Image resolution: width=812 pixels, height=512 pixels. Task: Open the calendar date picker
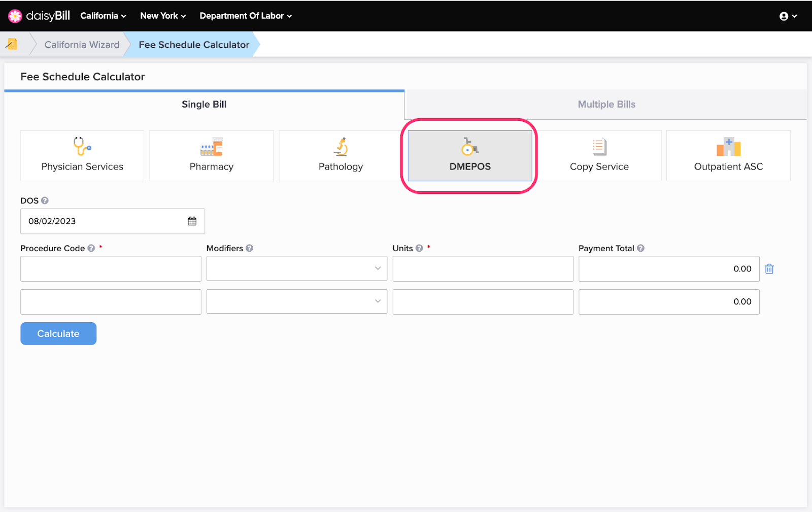(x=192, y=221)
